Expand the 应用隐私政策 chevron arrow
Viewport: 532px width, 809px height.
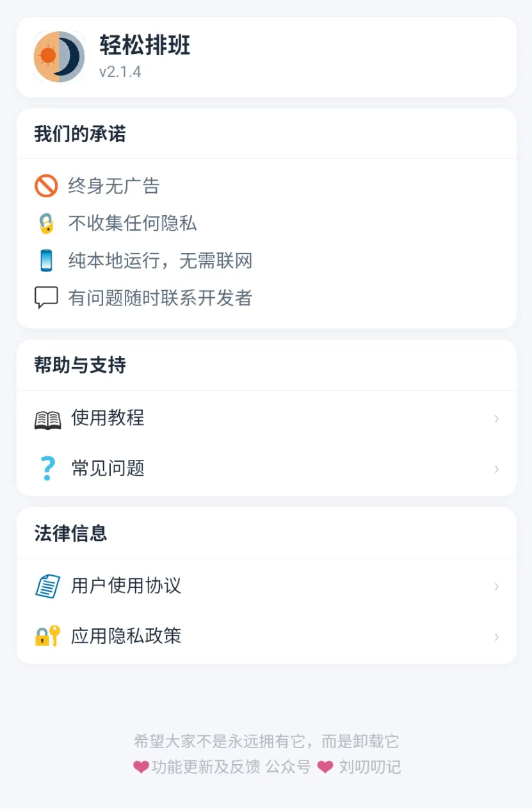[496, 636]
